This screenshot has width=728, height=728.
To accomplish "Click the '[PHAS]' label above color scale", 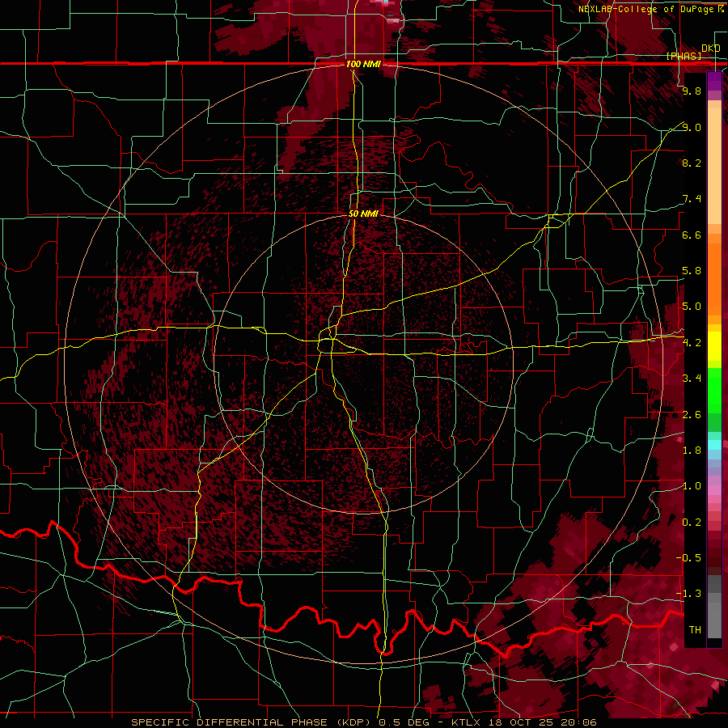I will (x=684, y=56).
